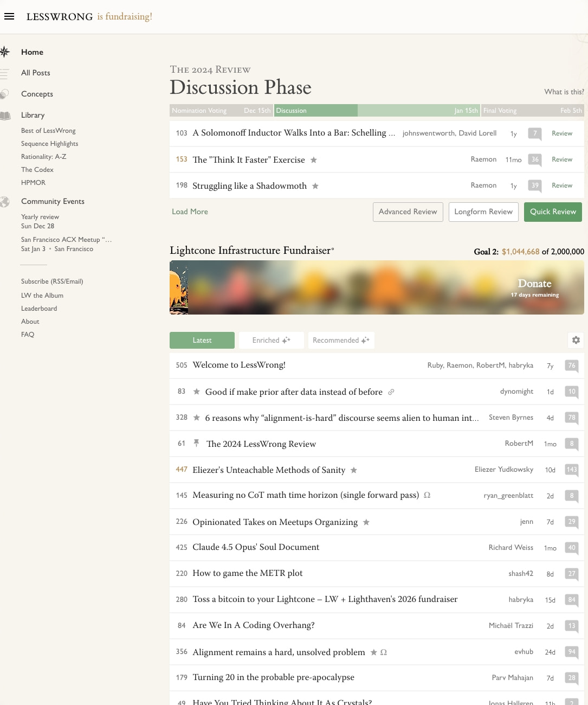Image resolution: width=588 pixels, height=705 pixels.
Task: Click star next to Struggling like a Shadowmoth
Action: (x=315, y=186)
